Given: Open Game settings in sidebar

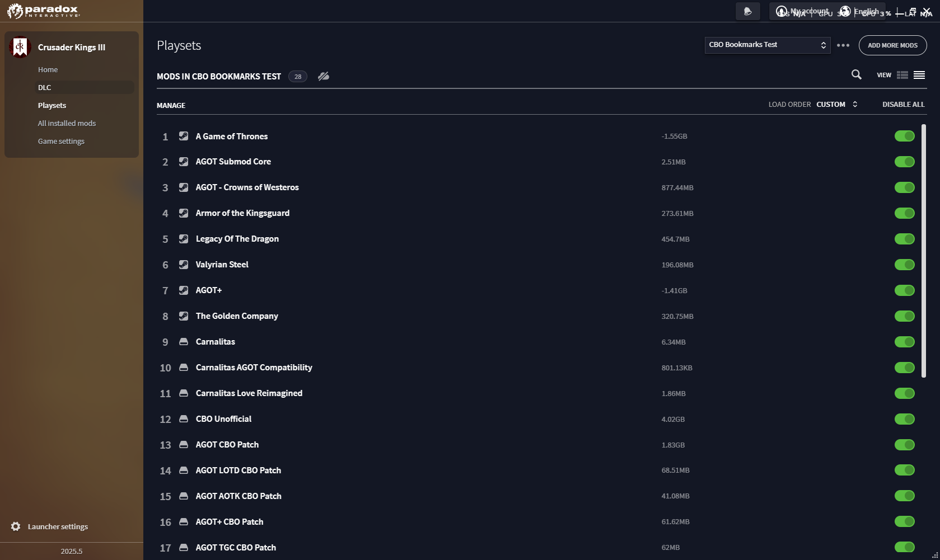Looking at the screenshot, I should [62, 142].
